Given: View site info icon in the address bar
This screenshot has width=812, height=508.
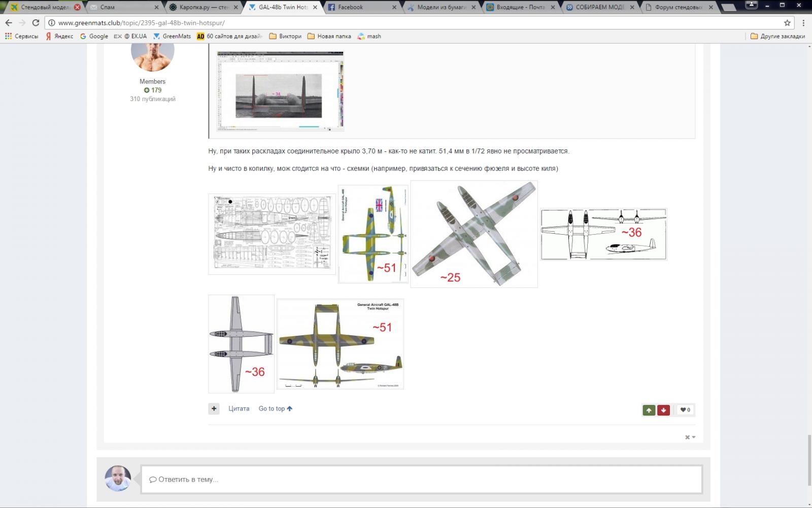Looking at the screenshot, I should 51,23.
